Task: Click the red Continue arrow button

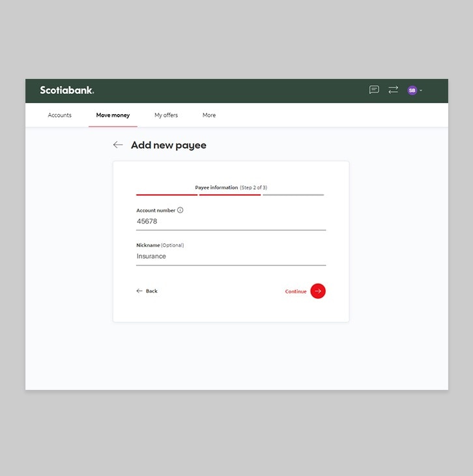Action: click(x=318, y=291)
